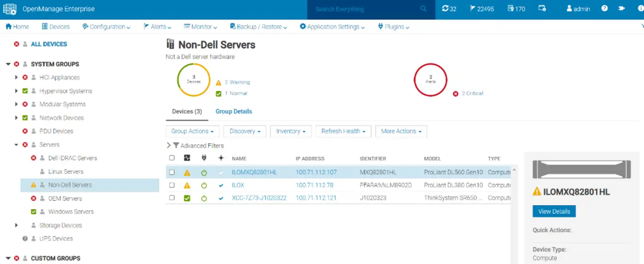Viewport: 644px width, 264px height.
Task: Switch to the Group Details tab
Action: pyautogui.click(x=234, y=111)
